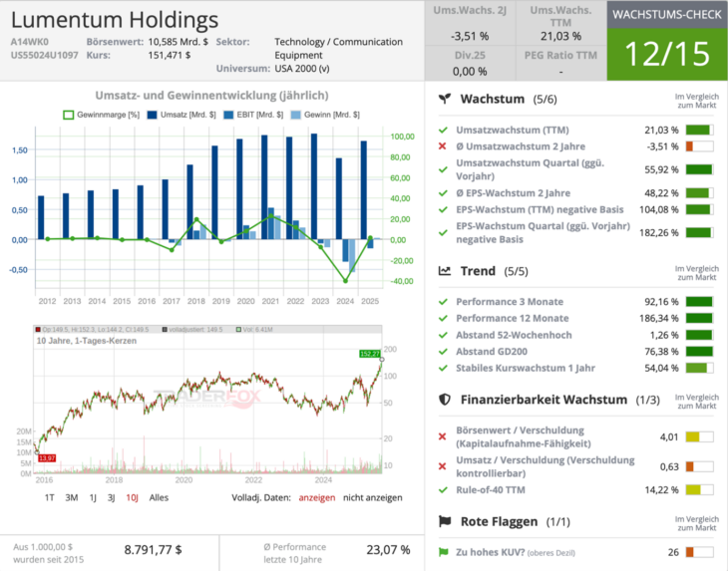This screenshot has width=728, height=571.
Task: Click the green 12/15 Wachstums-Check score
Action: pyautogui.click(x=667, y=54)
